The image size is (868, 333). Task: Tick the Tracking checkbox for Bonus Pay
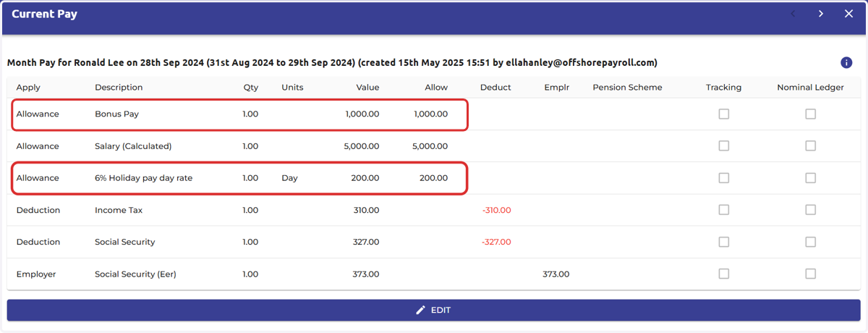(x=724, y=114)
